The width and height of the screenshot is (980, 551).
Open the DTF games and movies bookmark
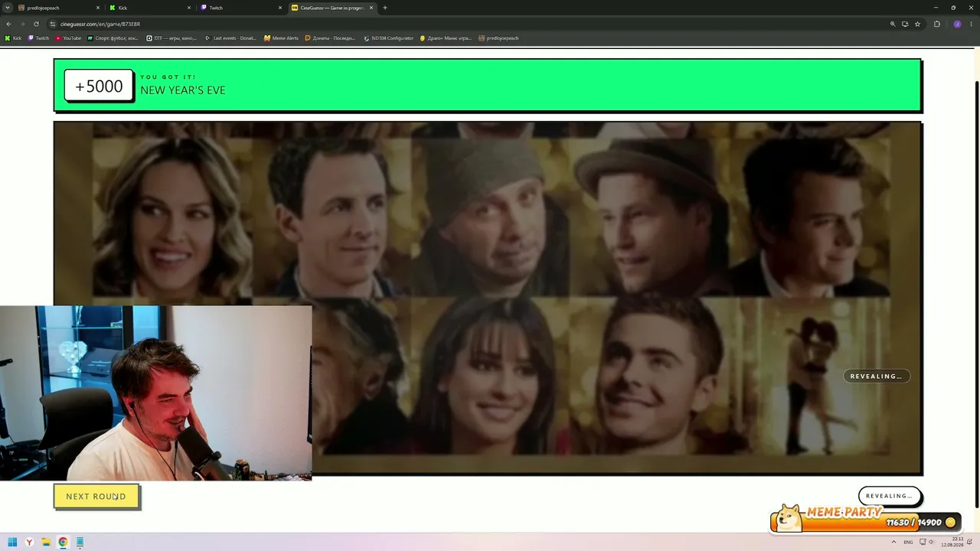[171, 38]
